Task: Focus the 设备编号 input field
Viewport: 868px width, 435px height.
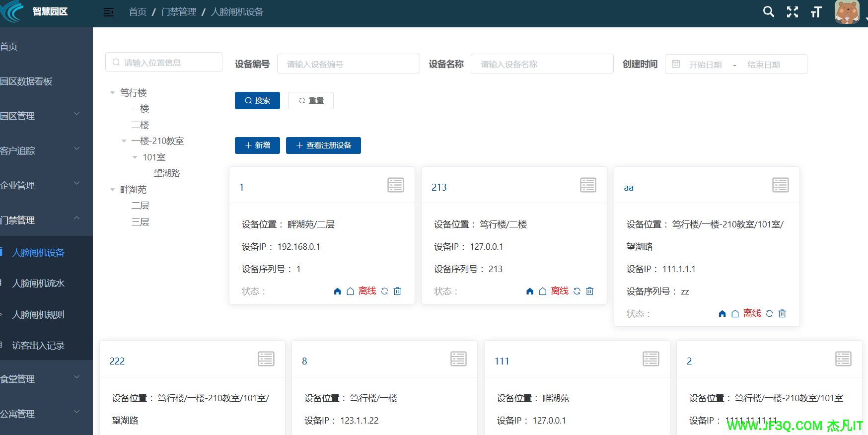Action: coord(348,64)
